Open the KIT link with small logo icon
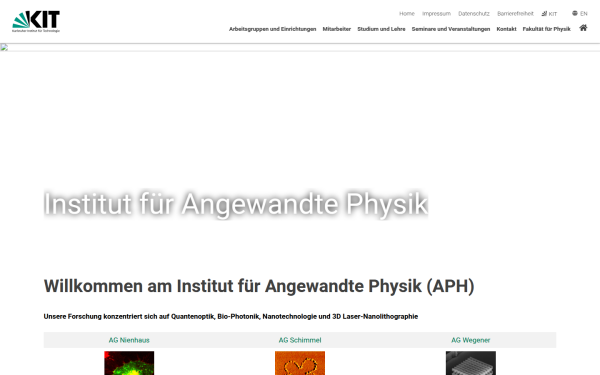 [x=549, y=14]
